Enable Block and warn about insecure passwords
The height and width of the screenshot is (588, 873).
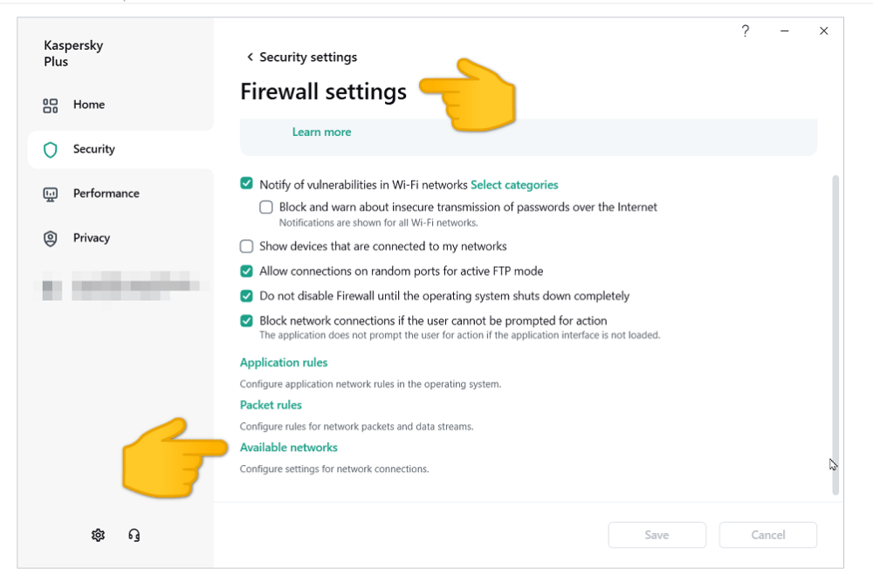pyautogui.click(x=266, y=208)
